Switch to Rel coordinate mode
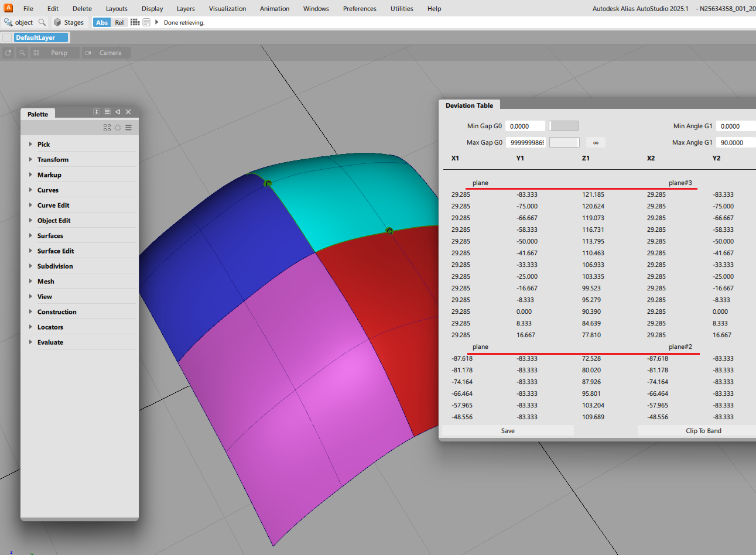The image size is (756, 555). tap(119, 22)
